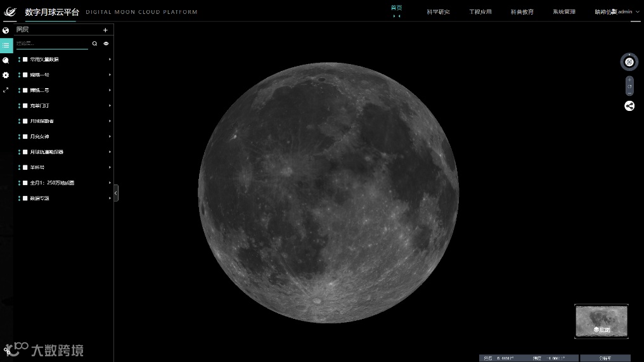This screenshot has width=644, height=362.
Task: Toggle the eye visibility icon beside filter
Action: (106, 44)
